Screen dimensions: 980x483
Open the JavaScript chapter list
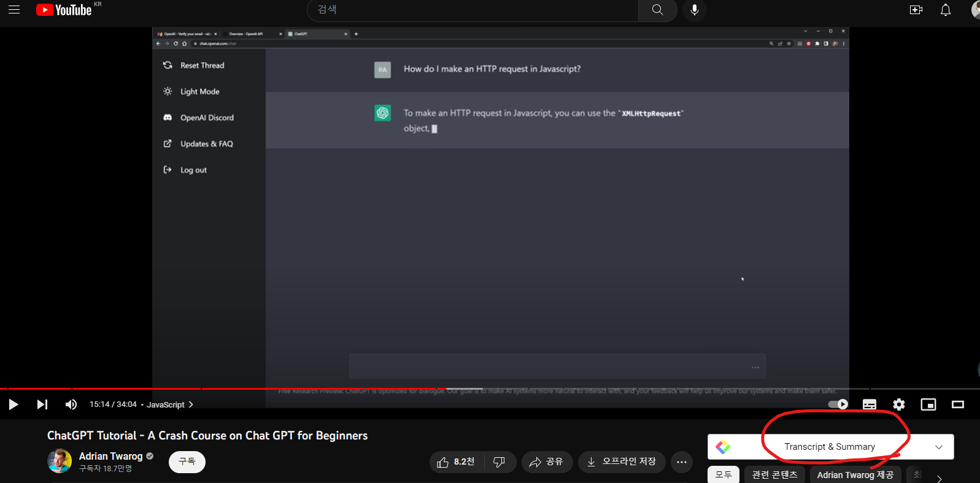coord(170,404)
